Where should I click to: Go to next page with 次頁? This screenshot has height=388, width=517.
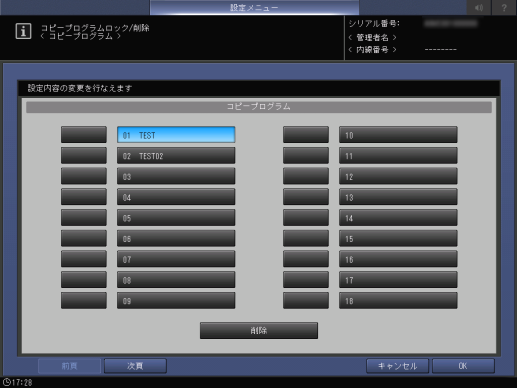click(135, 366)
